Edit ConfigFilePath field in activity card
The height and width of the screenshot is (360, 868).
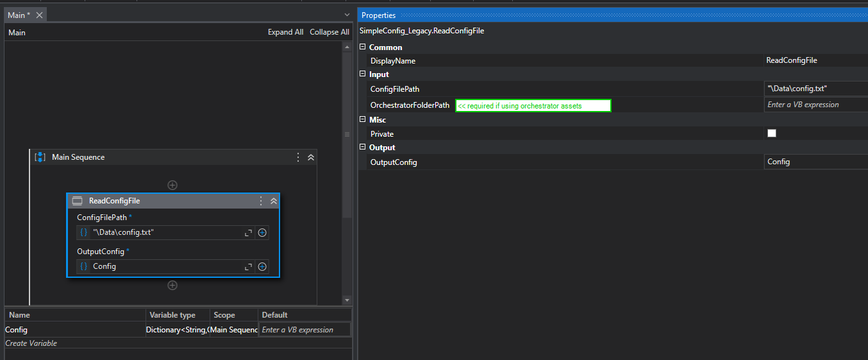coord(165,232)
